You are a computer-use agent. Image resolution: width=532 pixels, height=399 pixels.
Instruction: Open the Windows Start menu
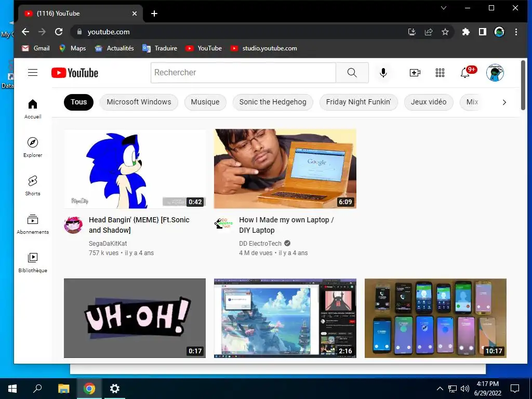[12, 389]
